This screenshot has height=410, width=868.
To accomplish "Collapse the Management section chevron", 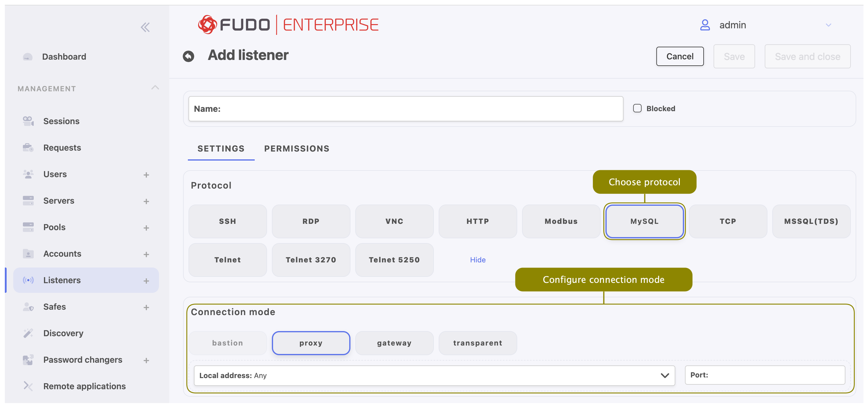I will [155, 88].
